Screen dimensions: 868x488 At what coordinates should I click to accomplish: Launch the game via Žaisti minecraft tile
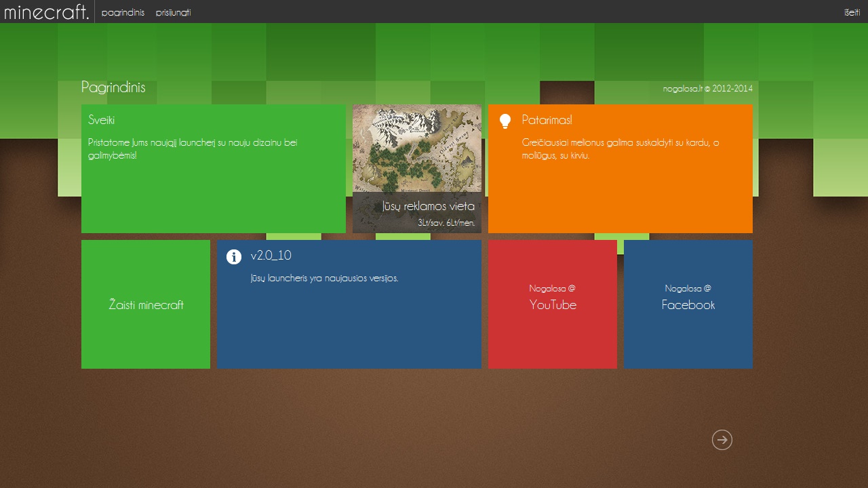(x=146, y=304)
